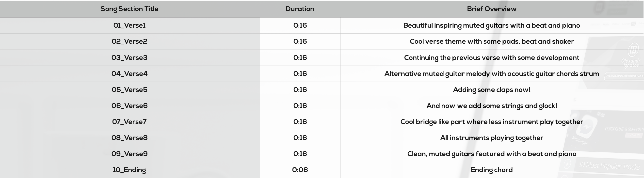Select the 02_Verse2 section title
Image resolution: width=644 pixels, height=178 pixels.
(129, 42)
